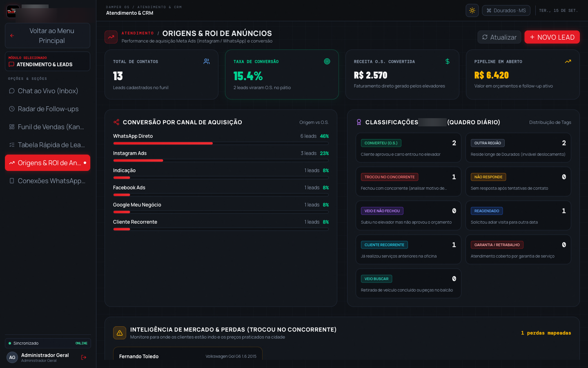Click the refresh icon inside Atualizar button
This screenshot has height=368, width=588.
click(x=485, y=37)
